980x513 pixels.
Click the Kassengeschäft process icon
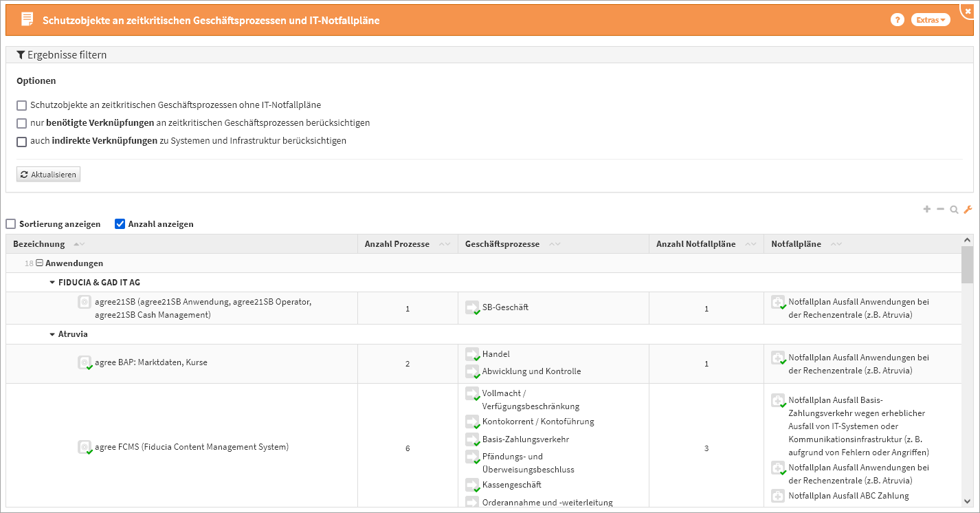click(472, 485)
